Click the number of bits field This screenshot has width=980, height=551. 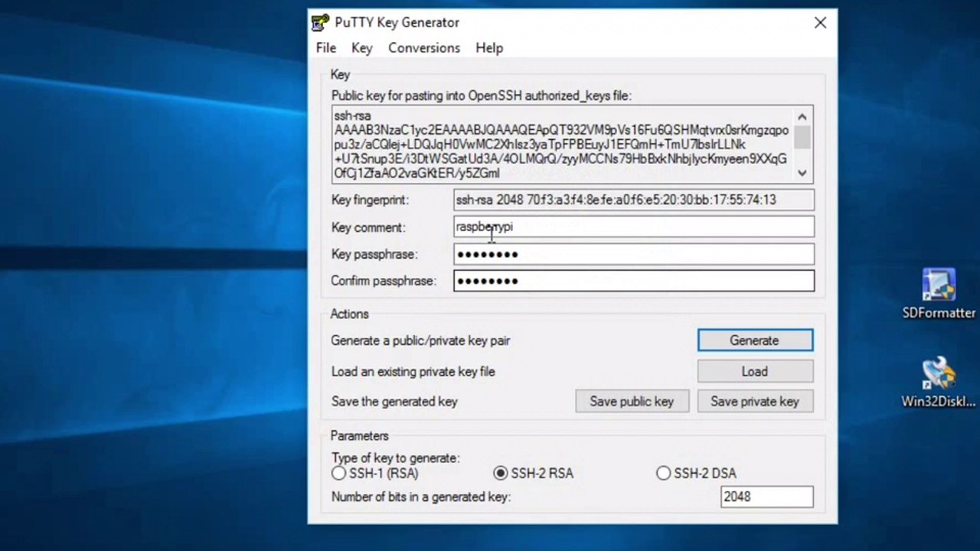767,497
